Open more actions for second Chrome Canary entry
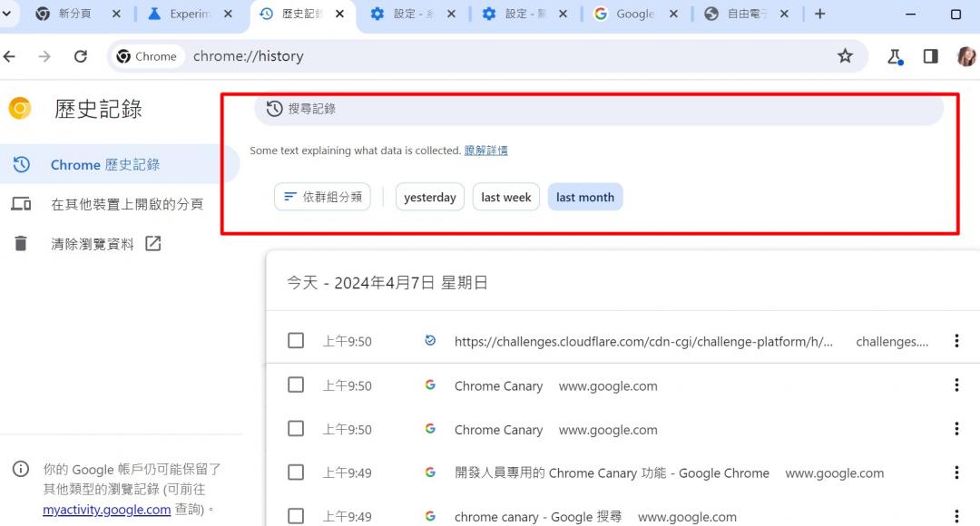Viewport: 980px width, 526px height. (x=956, y=429)
